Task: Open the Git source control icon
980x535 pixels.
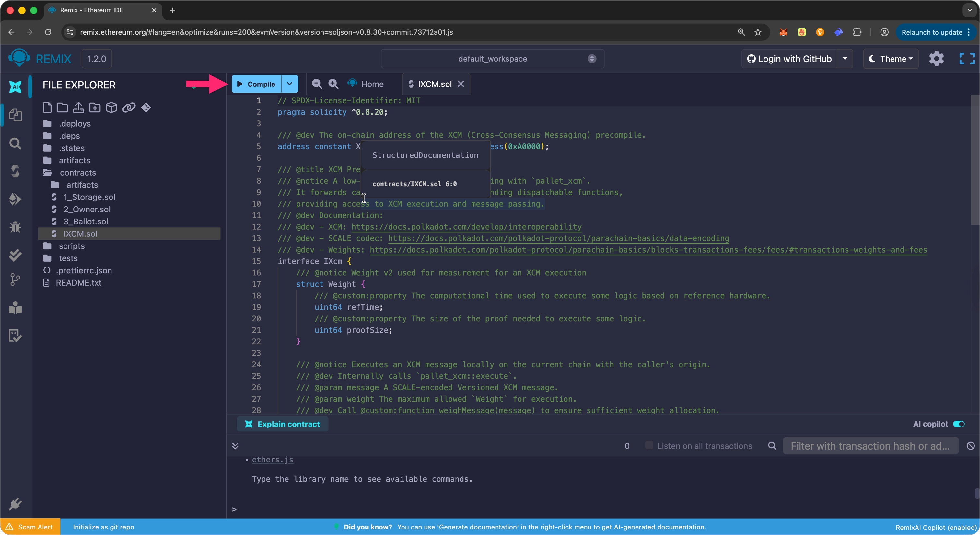Action: pos(15,279)
